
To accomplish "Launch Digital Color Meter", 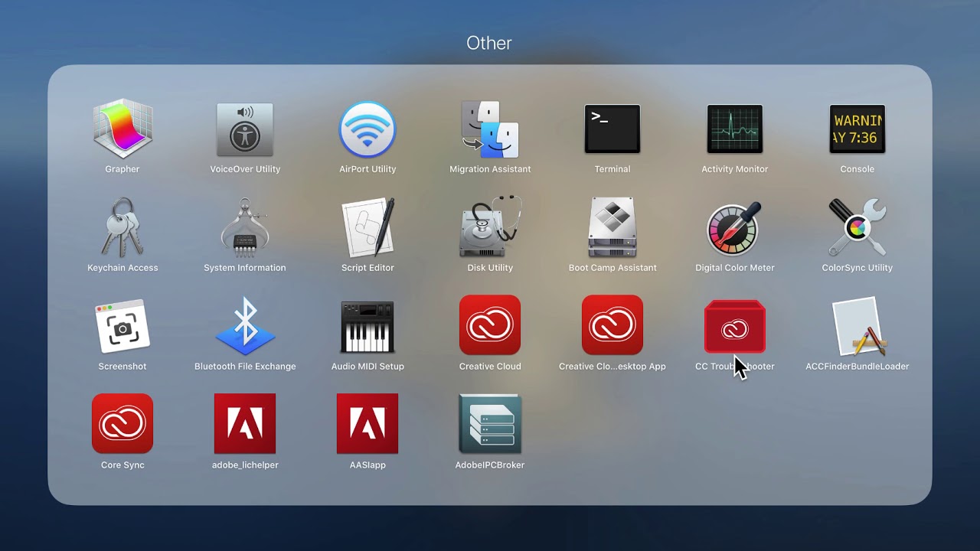I will 735,227.
